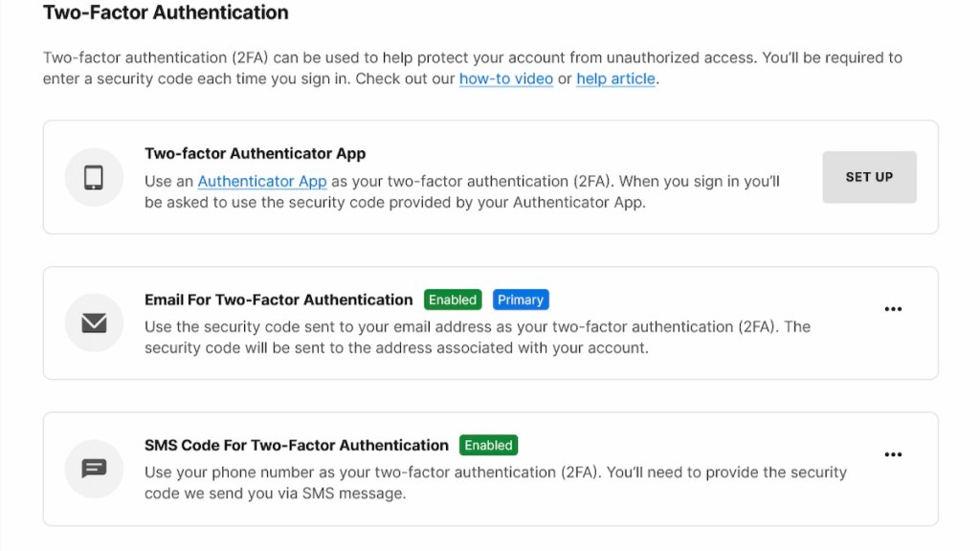Image resolution: width=980 pixels, height=551 pixels.
Task: Click the SET UP button for Authenticator App
Action: point(868,177)
